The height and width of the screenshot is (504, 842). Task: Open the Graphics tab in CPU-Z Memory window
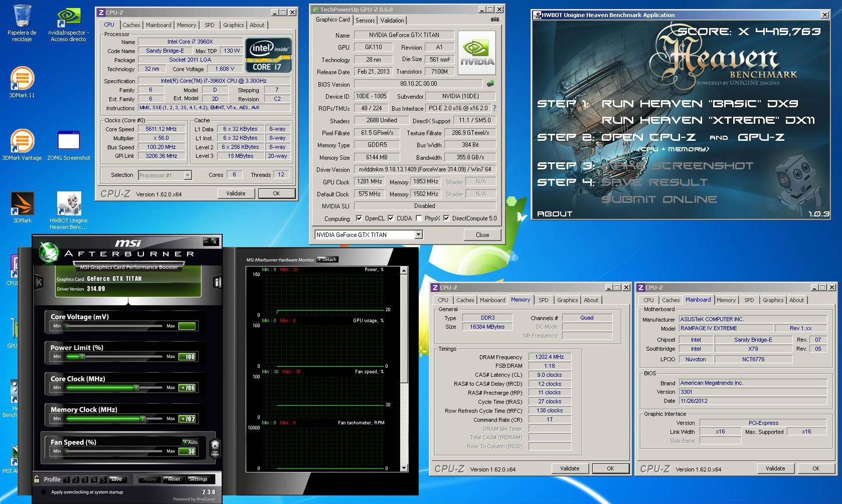(x=568, y=300)
